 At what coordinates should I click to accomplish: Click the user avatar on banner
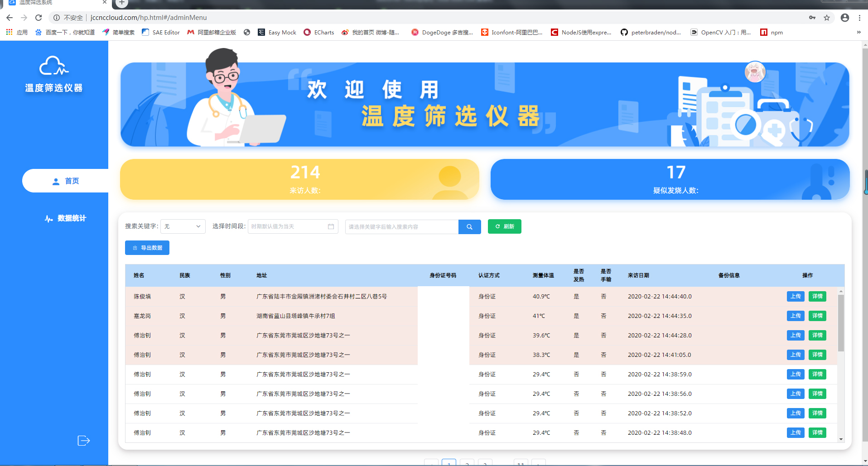755,72
